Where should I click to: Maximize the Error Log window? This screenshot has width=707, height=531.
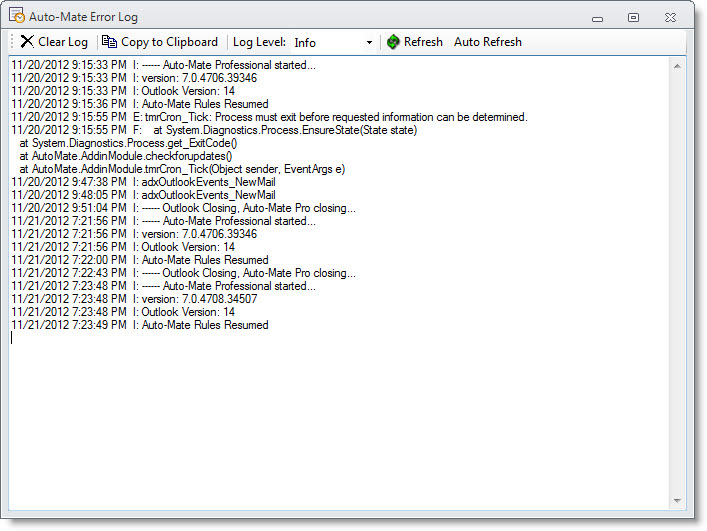coord(633,17)
